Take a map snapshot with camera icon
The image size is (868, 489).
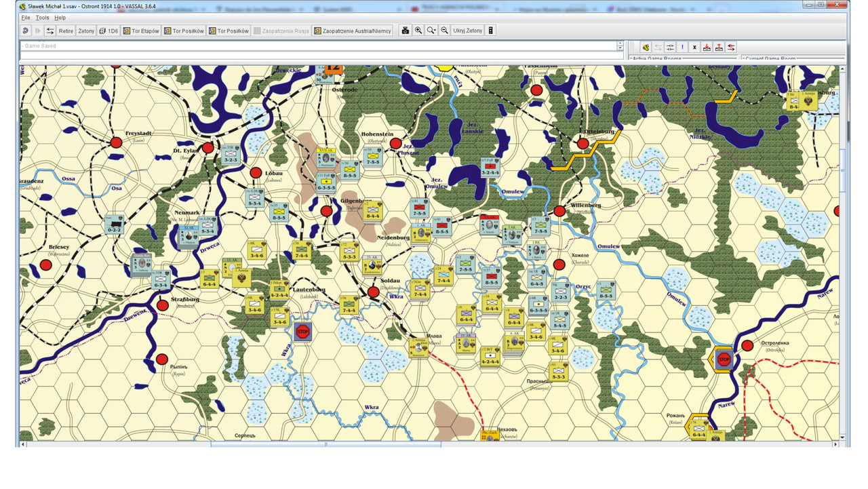[x=406, y=31]
